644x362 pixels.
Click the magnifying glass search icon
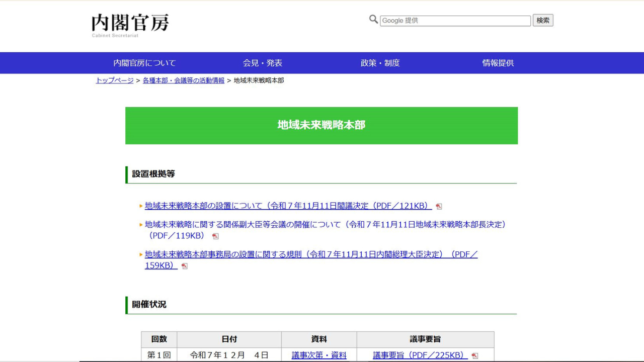(x=373, y=19)
